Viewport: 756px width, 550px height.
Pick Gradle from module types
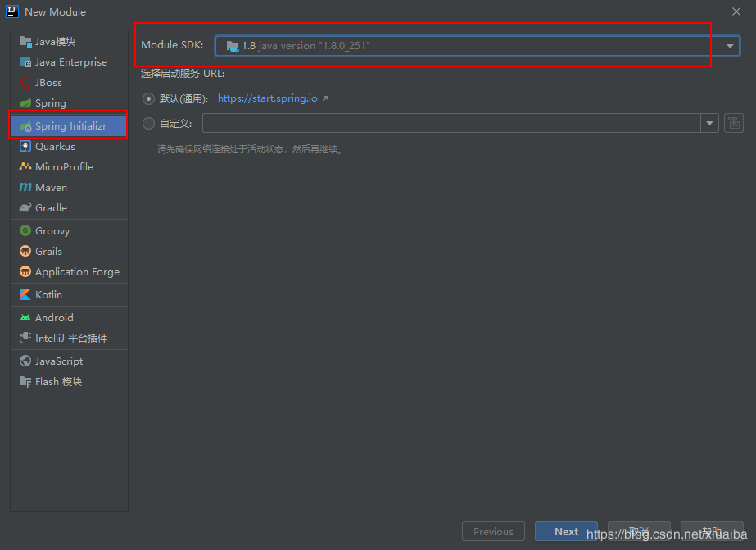(69, 208)
